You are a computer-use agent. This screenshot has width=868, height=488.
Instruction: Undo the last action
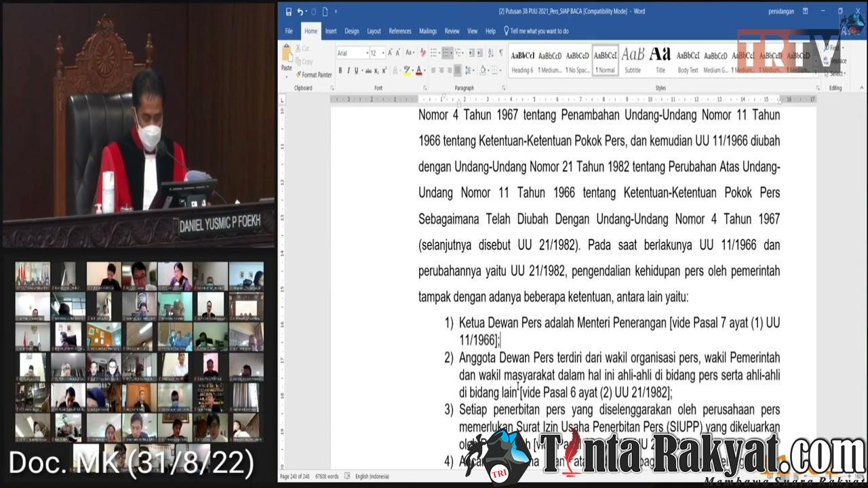pos(300,12)
